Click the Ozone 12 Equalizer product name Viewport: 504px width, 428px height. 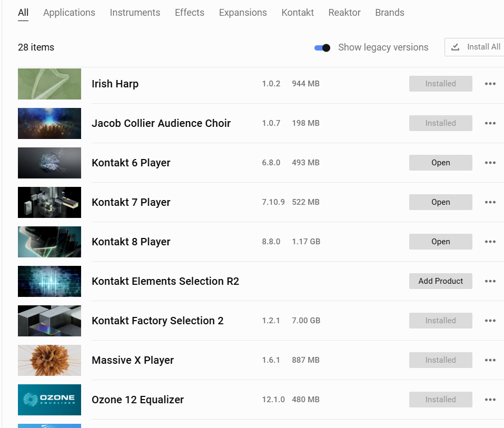click(138, 400)
